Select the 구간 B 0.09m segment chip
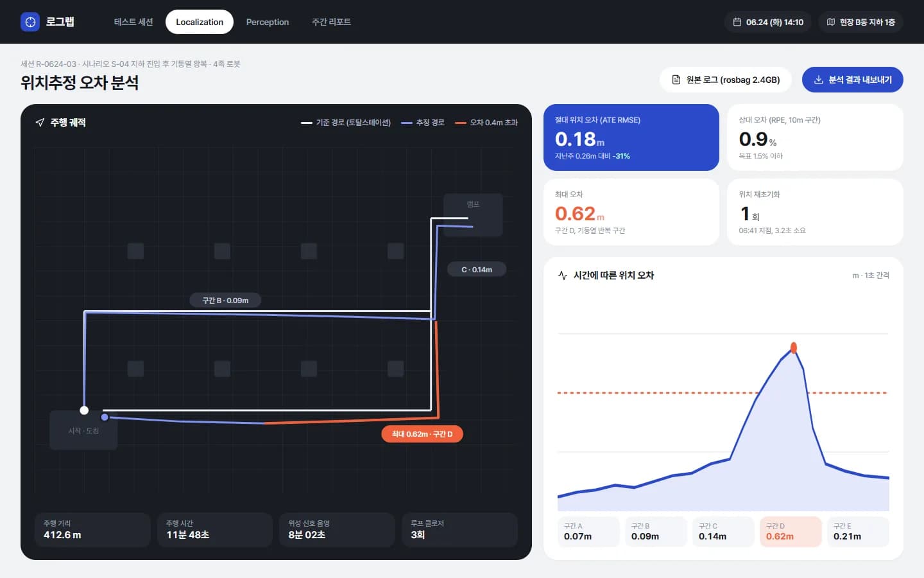Image resolution: width=924 pixels, height=578 pixels. [656, 531]
